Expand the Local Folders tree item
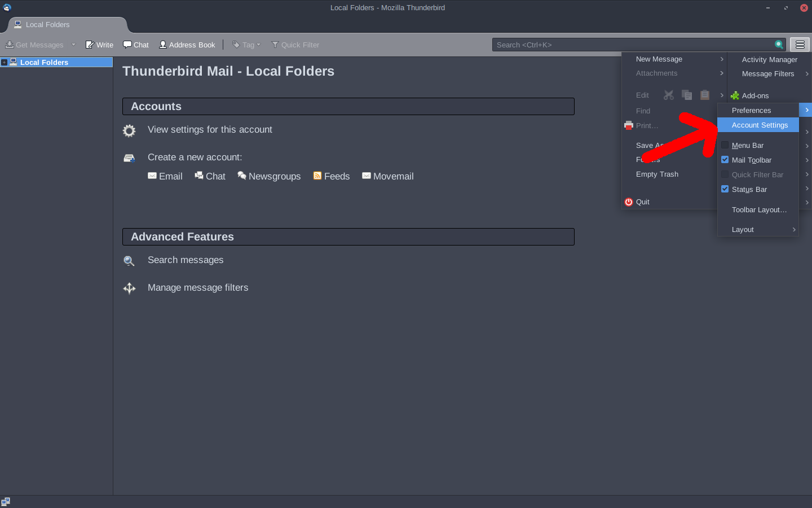The image size is (812, 508). click(x=4, y=63)
